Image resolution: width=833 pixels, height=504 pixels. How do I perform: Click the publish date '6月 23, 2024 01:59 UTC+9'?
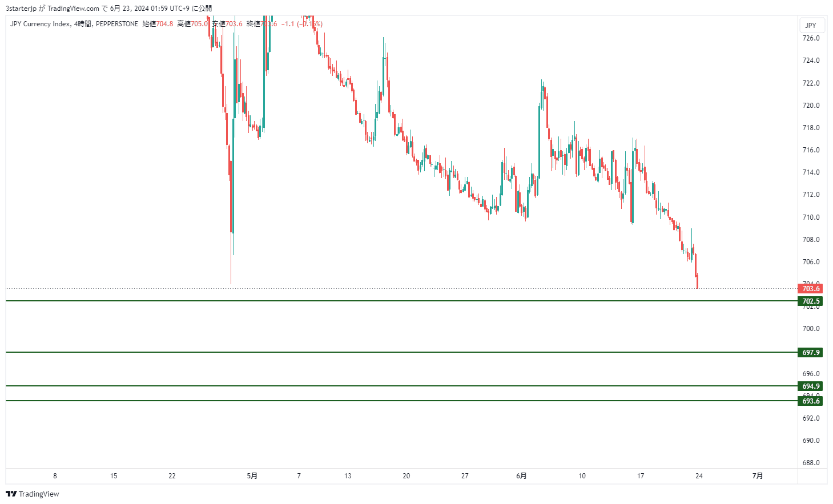150,9
